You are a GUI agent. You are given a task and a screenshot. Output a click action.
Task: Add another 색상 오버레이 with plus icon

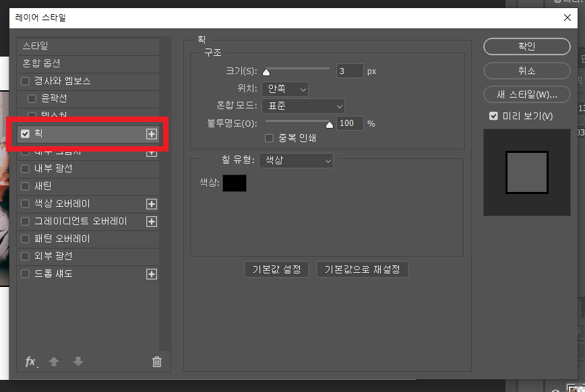[x=152, y=203]
